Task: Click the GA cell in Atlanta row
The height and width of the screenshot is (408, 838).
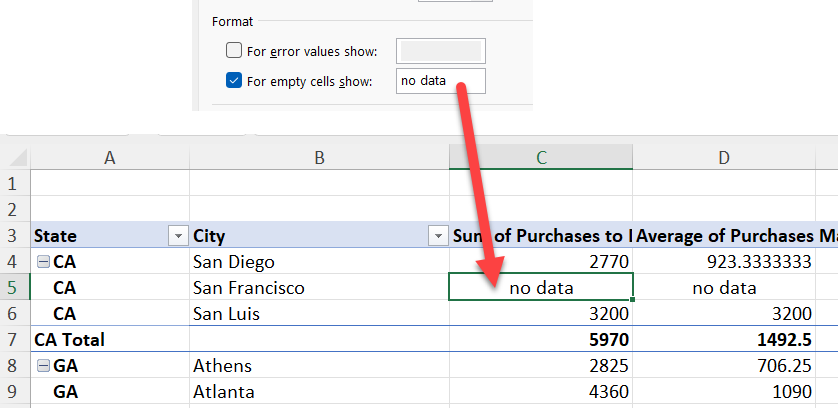Action: point(110,391)
